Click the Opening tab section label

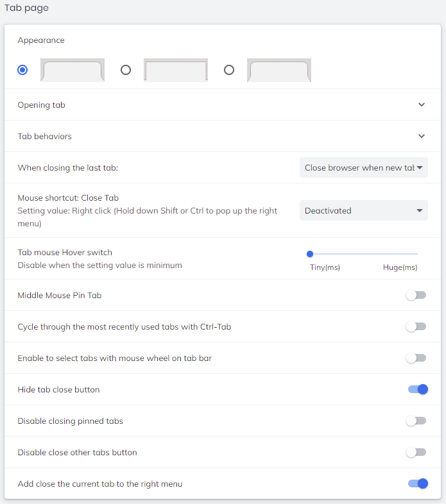click(42, 105)
